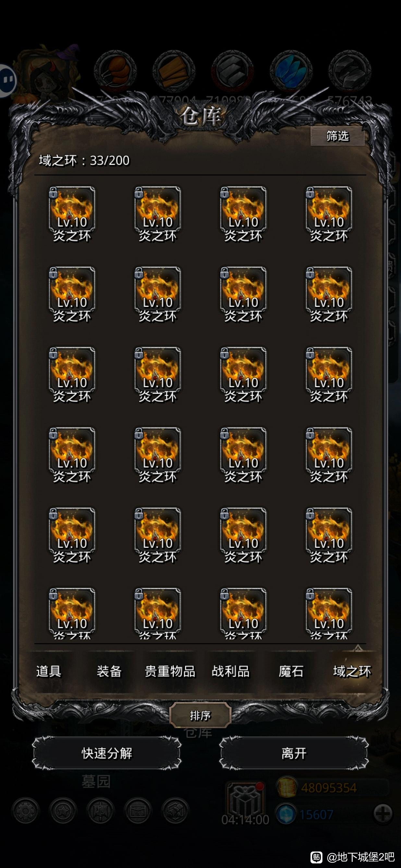Open the 排序 sort options
Screen dimensions: 401x868
pos(200,715)
